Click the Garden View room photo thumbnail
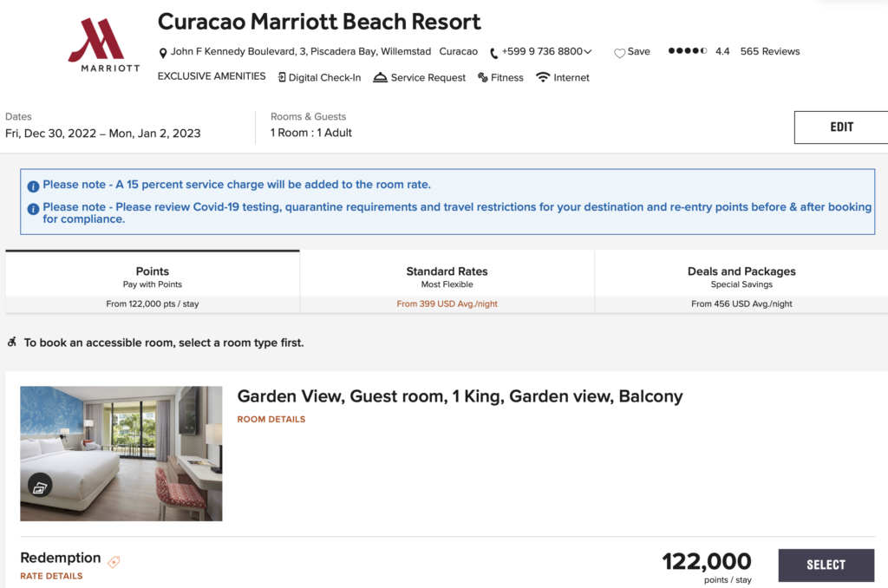This screenshot has width=888, height=588. pyautogui.click(x=121, y=453)
